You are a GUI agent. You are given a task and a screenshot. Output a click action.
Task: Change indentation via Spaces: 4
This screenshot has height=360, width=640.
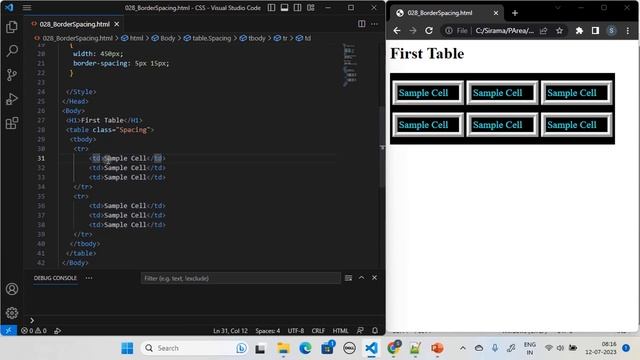268,331
